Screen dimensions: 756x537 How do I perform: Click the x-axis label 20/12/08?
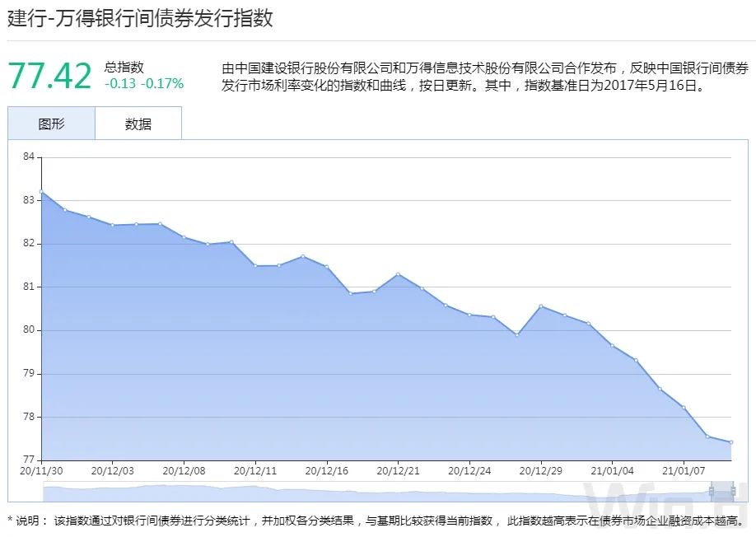point(184,471)
